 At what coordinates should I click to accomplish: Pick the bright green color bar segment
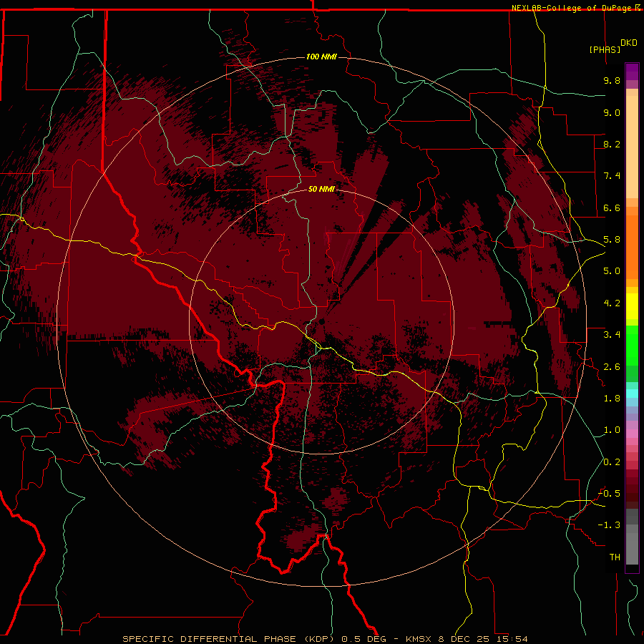coord(632,346)
